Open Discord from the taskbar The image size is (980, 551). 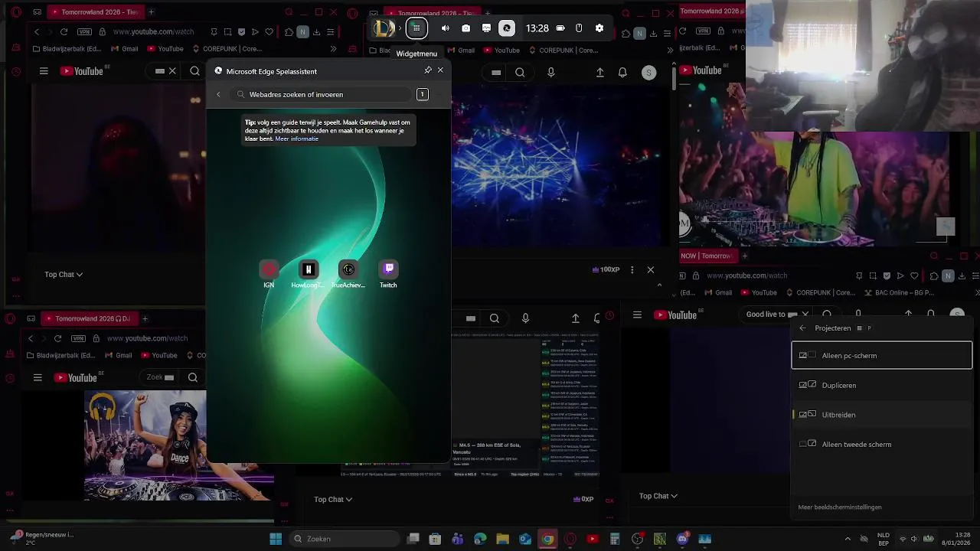click(682, 540)
